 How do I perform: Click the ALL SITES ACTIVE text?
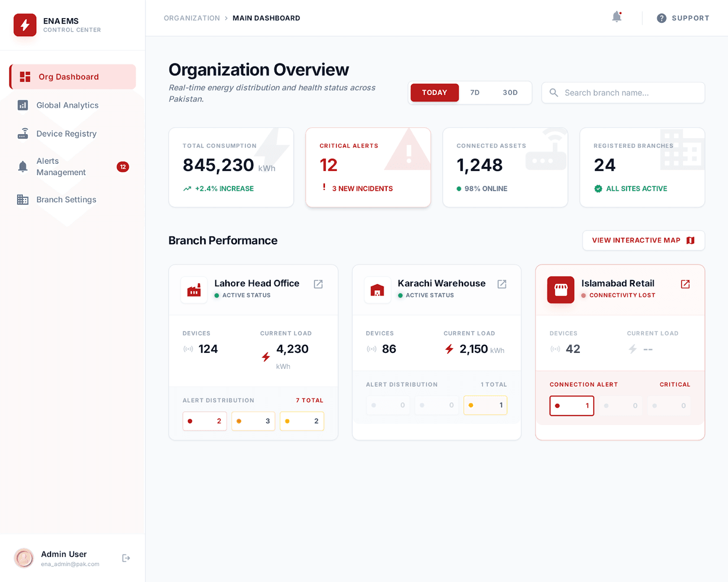pyautogui.click(x=636, y=189)
